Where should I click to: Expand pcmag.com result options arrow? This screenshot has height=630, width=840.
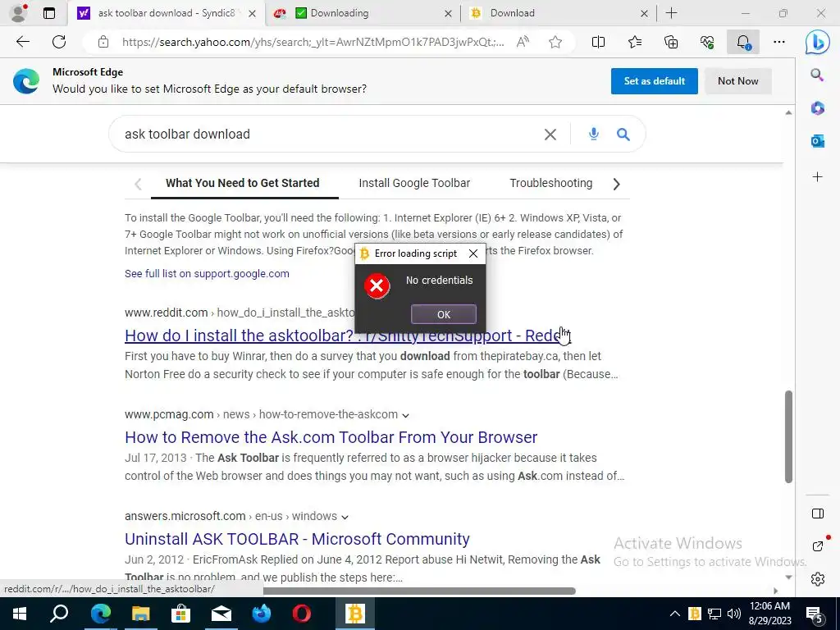(405, 415)
